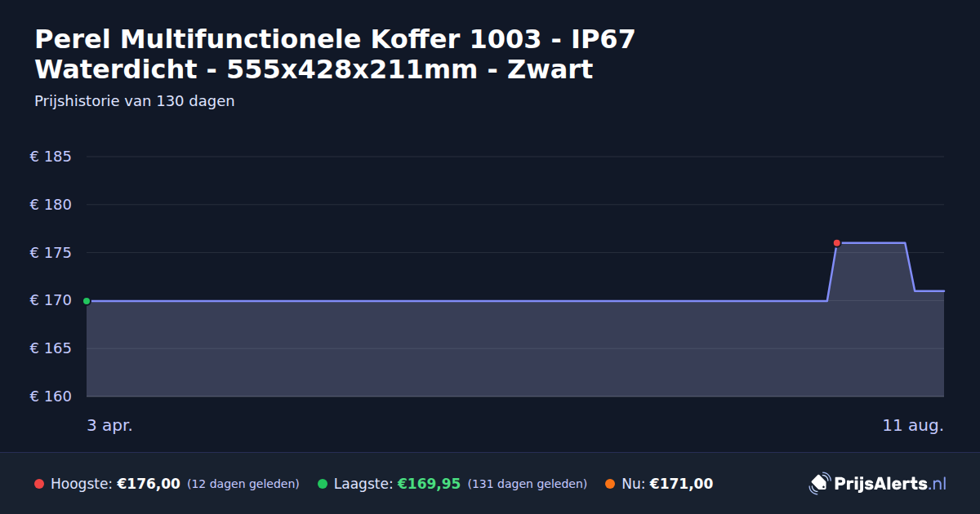Click the product title Perel Multifunctionele Koffer
The image size is (980, 514).
[335, 54]
